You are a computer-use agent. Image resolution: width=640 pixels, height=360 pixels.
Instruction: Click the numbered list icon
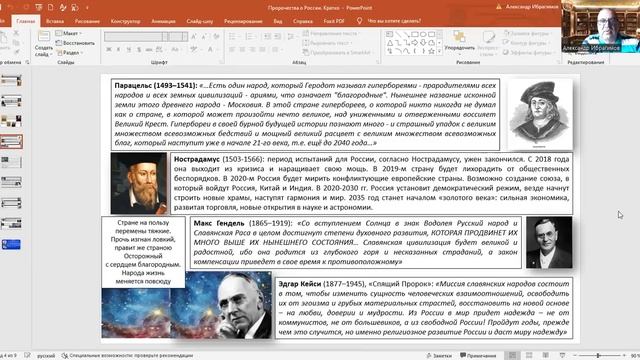250,37
